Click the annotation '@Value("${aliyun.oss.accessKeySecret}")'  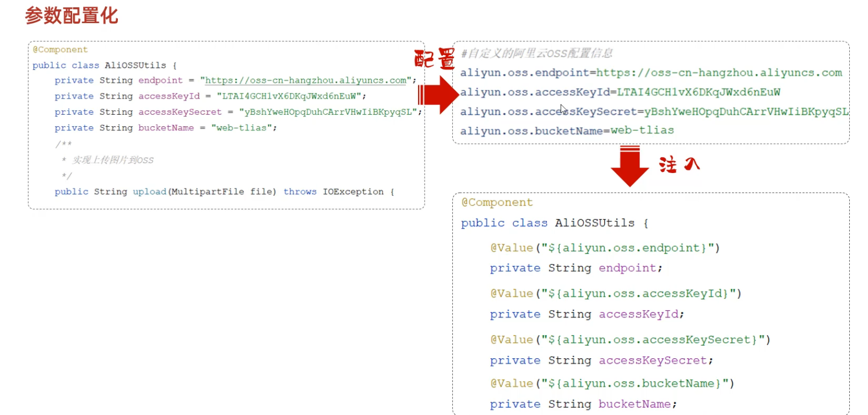coord(631,340)
